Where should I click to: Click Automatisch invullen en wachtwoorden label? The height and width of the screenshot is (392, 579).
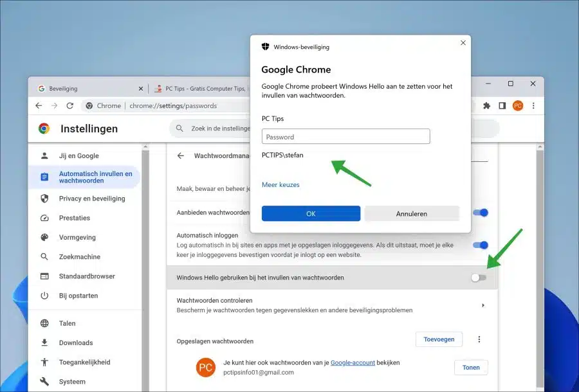[x=96, y=177]
